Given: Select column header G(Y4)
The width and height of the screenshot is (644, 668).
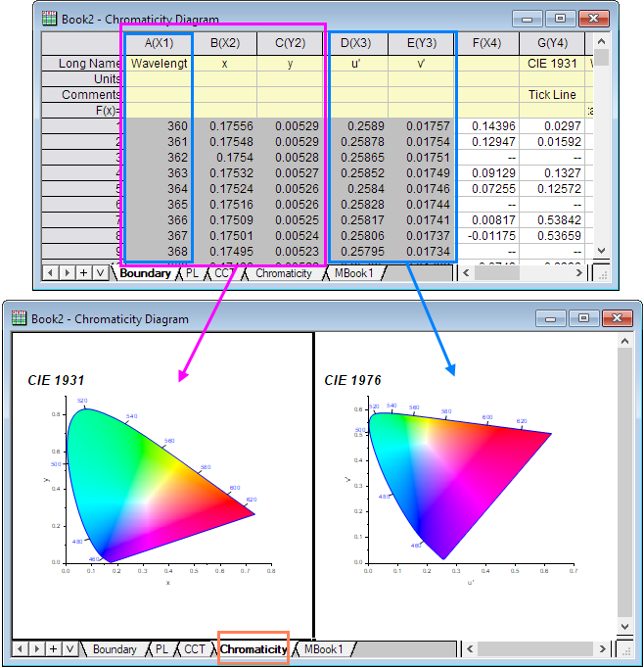Looking at the screenshot, I should click(552, 43).
